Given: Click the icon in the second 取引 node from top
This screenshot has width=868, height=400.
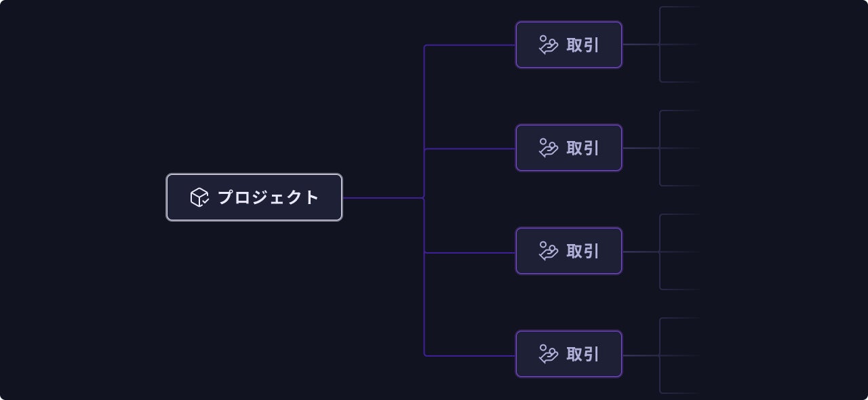Looking at the screenshot, I should pos(548,148).
